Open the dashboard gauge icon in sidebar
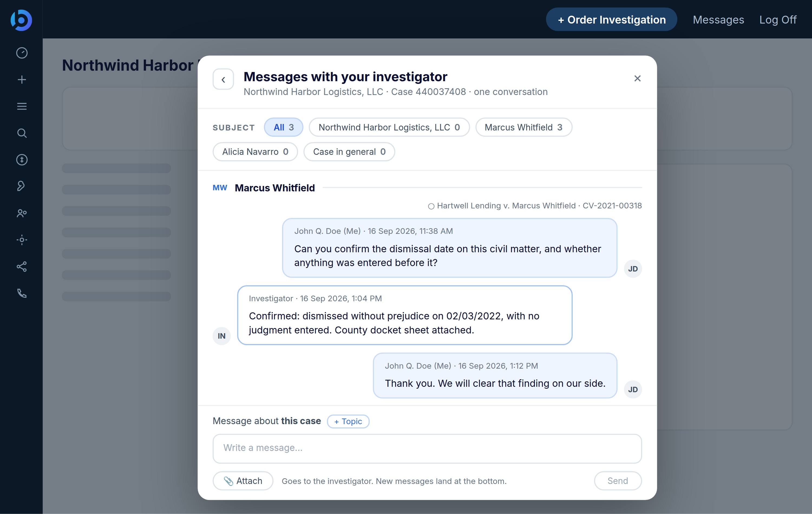Viewport: 812px width, 514px height. pyautogui.click(x=22, y=53)
